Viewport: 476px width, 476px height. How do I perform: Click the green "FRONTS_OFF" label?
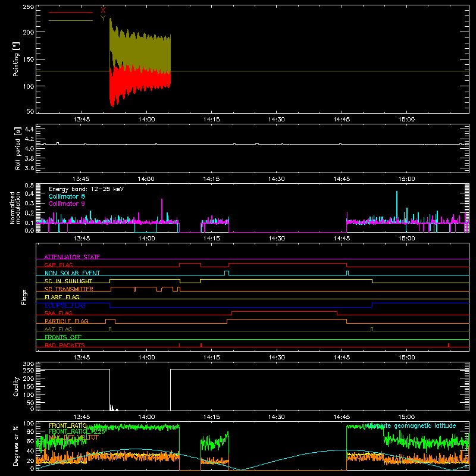click(x=63, y=337)
